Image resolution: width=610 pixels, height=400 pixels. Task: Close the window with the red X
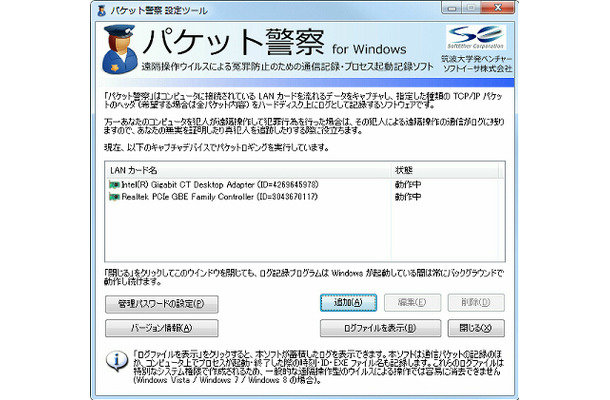pyautogui.click(x=498, y=8)
